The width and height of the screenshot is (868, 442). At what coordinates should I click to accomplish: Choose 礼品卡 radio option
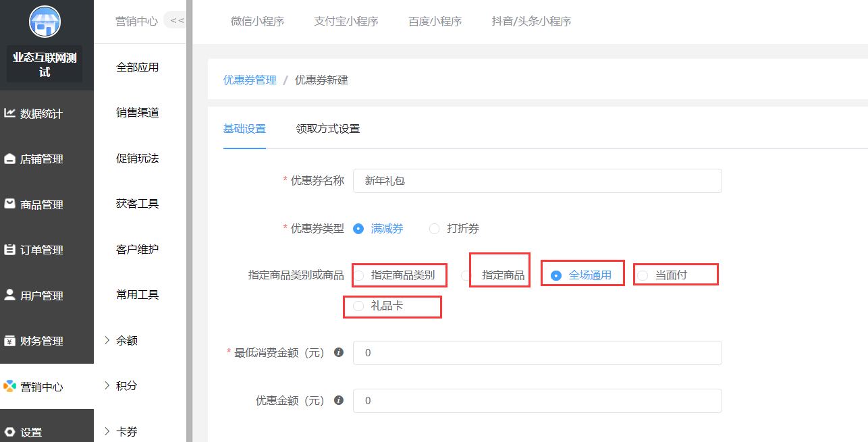coord(379,306)
